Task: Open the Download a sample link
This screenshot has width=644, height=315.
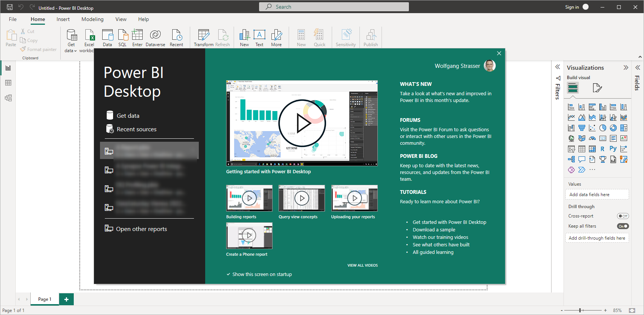Action: pyautogui.click(x=434, y=230)
